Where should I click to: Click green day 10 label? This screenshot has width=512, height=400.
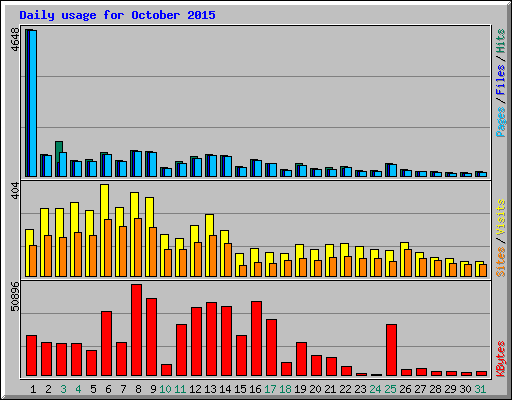point(165,389)
